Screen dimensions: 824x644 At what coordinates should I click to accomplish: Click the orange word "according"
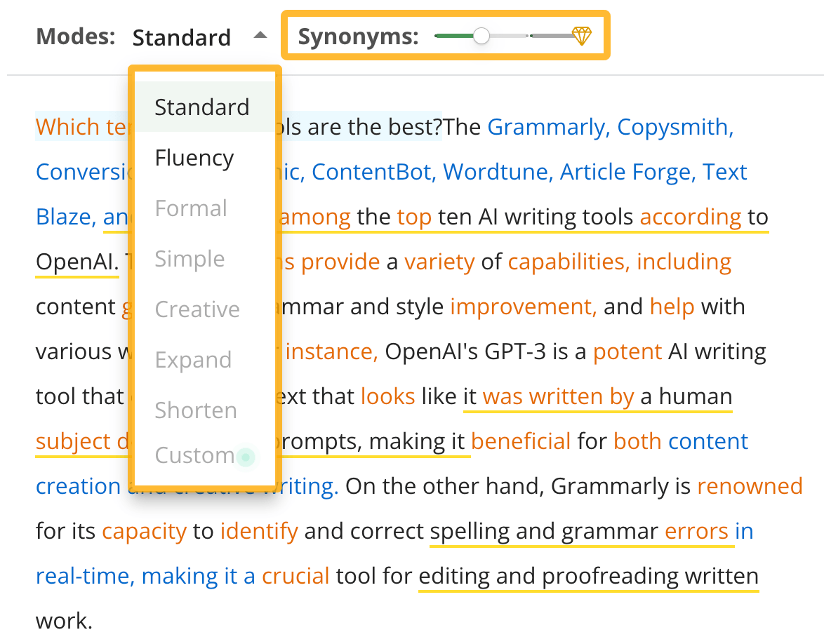tap(691, 217)
